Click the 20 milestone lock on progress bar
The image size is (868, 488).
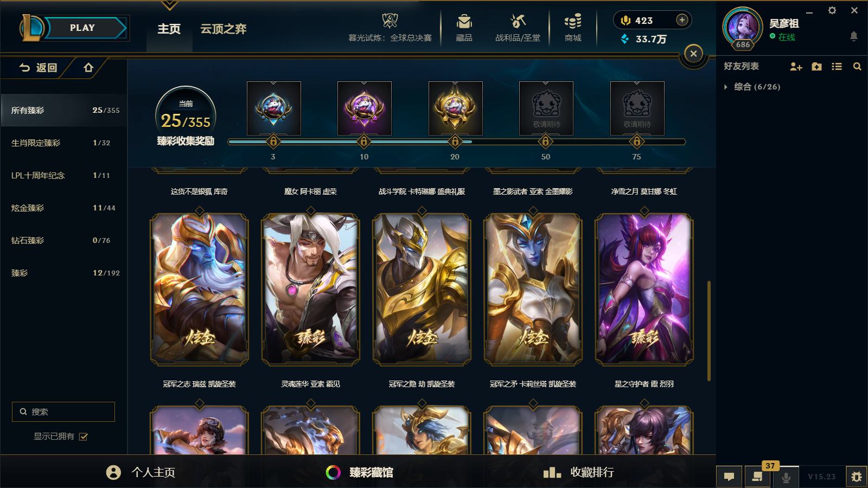[x=455, y=142]
